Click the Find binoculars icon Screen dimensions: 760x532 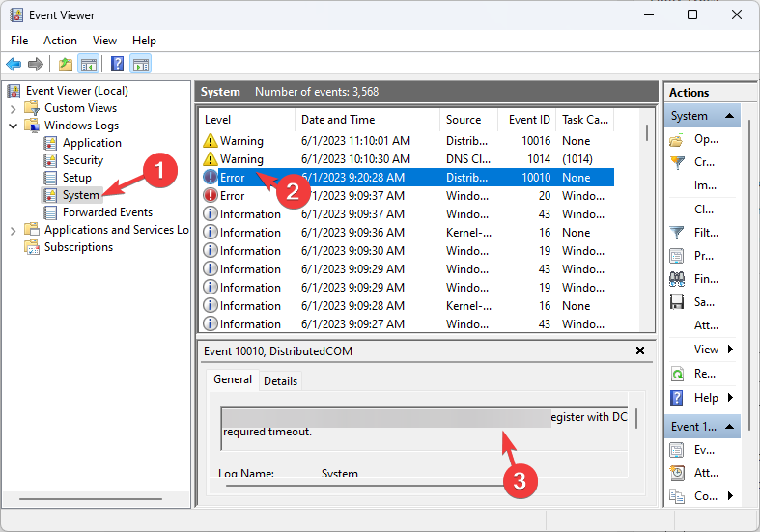click(x=677, y=279)
